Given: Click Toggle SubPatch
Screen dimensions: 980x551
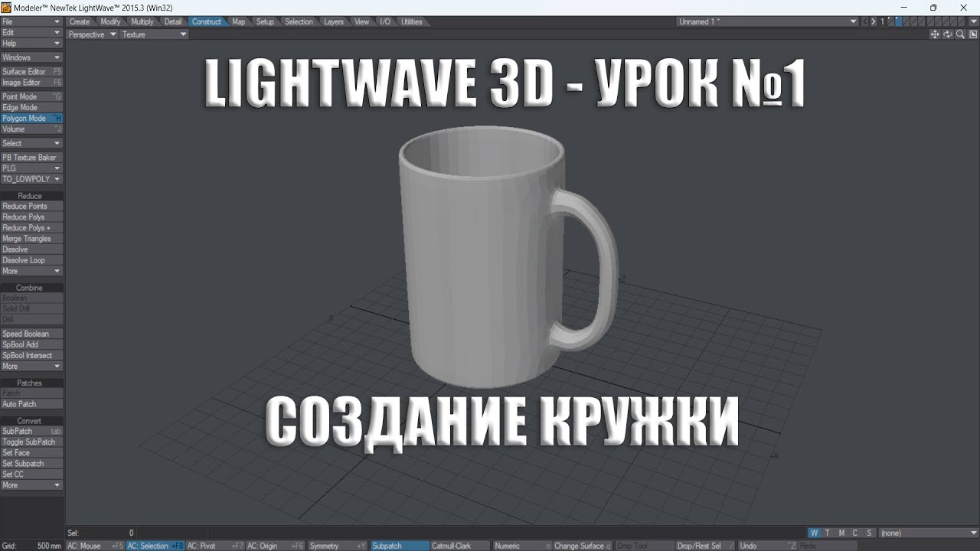Looking at the screenshot, I should point(31,442).
